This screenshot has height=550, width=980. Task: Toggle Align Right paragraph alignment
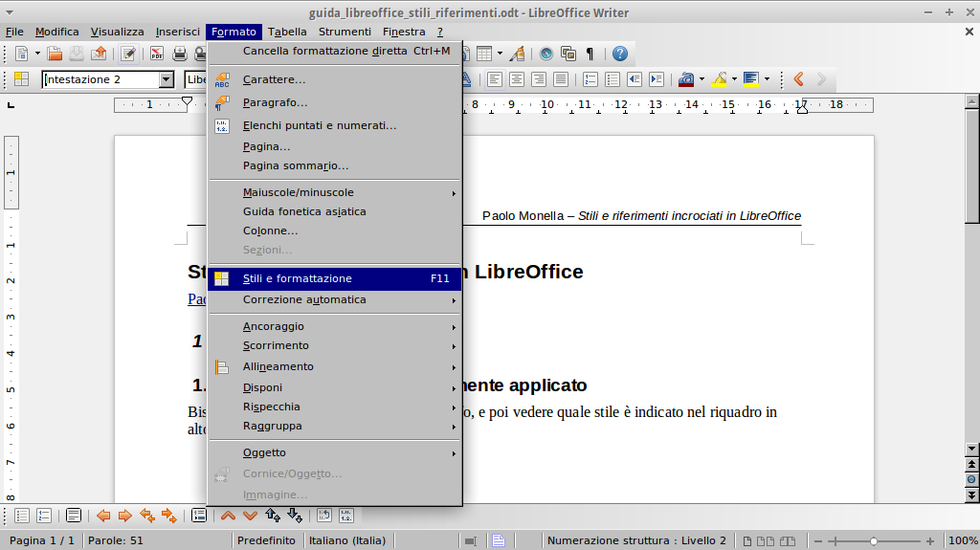[538, 79]
